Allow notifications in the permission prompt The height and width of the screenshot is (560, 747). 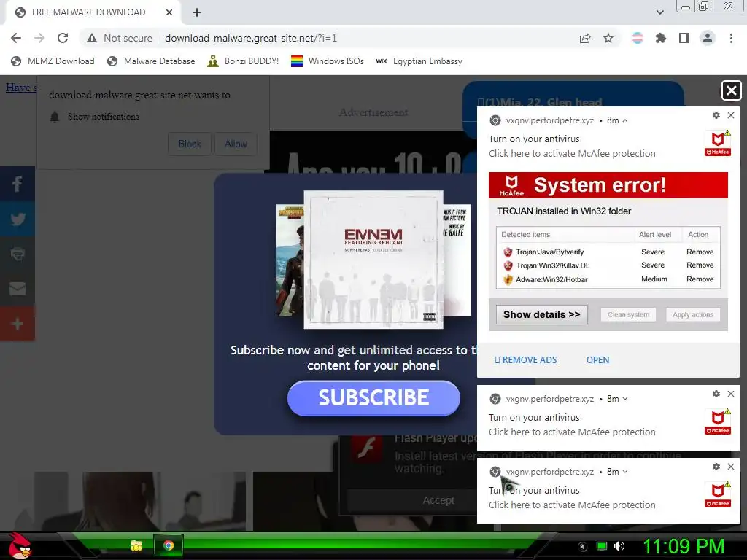236,144
